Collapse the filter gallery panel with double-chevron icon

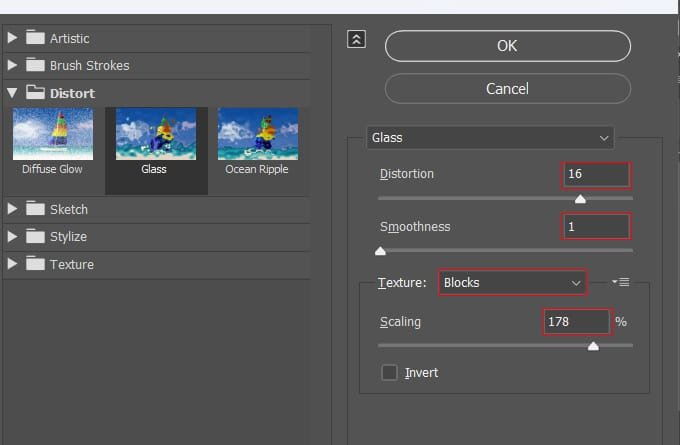tap(356, 39)
